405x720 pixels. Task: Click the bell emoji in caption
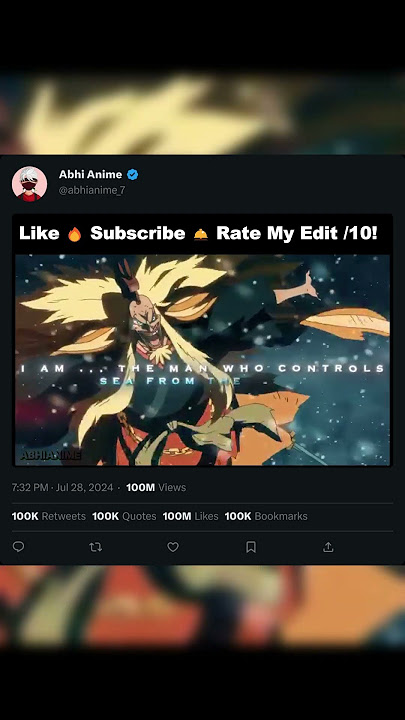click(201, 235)
